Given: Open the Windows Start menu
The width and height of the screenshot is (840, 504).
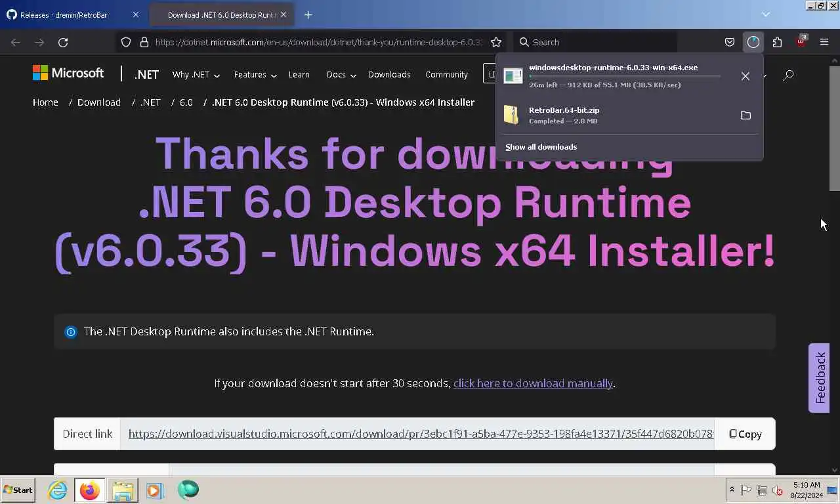Looking at the screenshot, I should (18, 490).
